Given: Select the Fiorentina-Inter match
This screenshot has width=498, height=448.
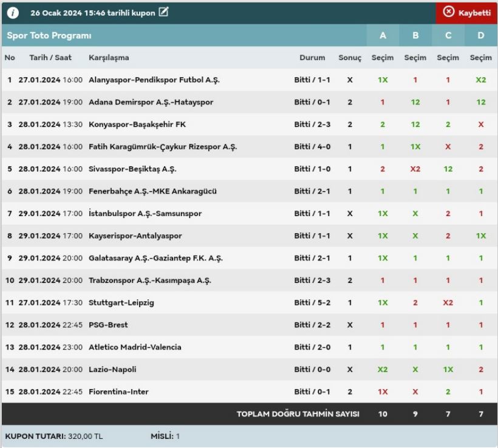Looking at the screenshot, I should coord(118,392).
